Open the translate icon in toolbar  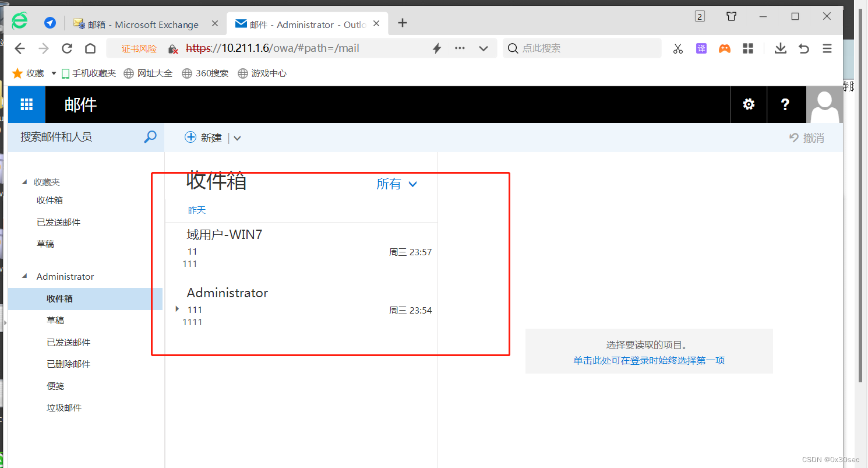coord(701,48)
